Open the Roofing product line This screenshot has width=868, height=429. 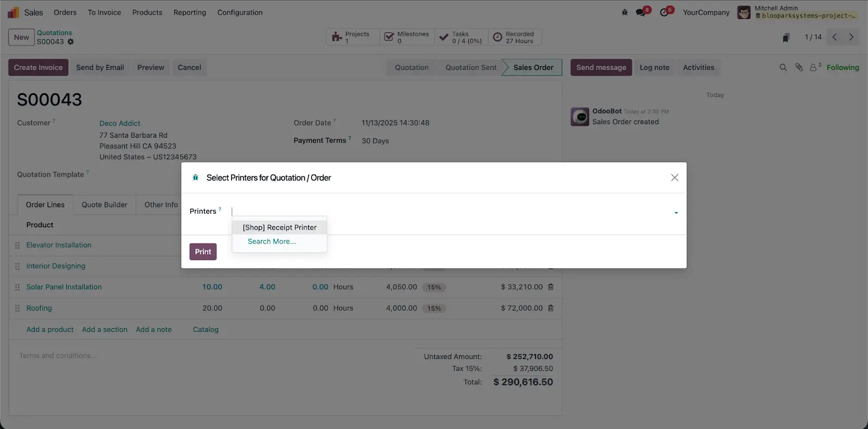pos(39,308)
